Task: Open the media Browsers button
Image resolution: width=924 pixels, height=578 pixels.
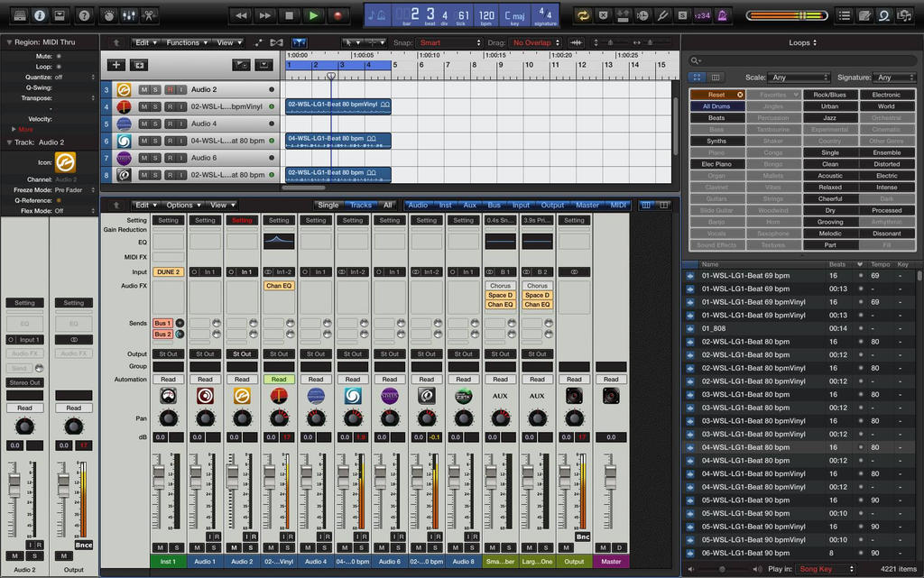Action: pyautogui.click(x=904, y=16)
